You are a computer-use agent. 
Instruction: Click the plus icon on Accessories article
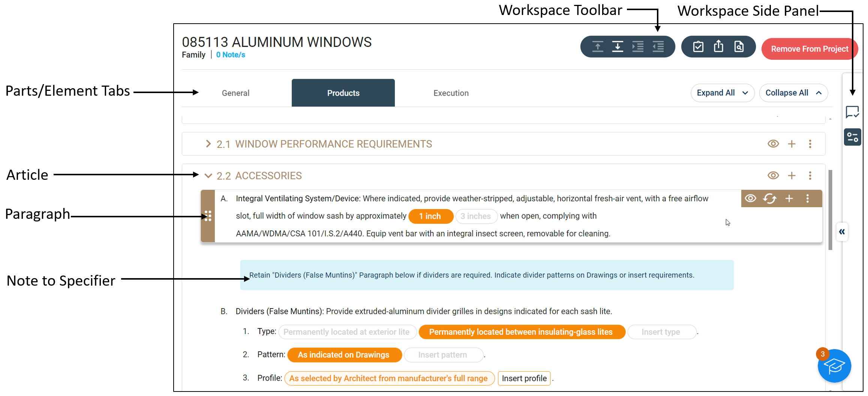coord(792,176)
